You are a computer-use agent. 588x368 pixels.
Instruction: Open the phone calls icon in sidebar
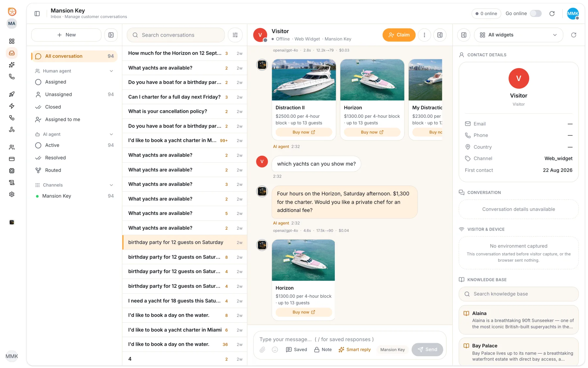[12, 77]
